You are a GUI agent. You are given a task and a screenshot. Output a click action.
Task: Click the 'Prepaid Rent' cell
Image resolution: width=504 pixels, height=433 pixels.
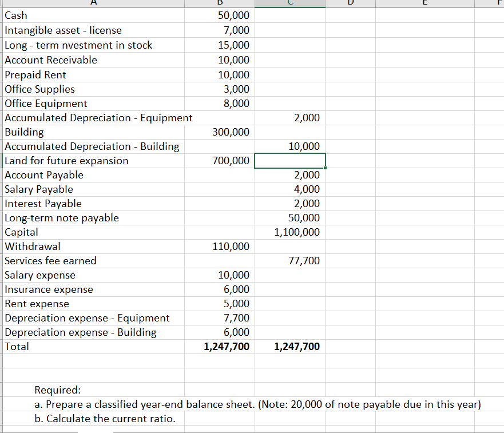(94, 74)
